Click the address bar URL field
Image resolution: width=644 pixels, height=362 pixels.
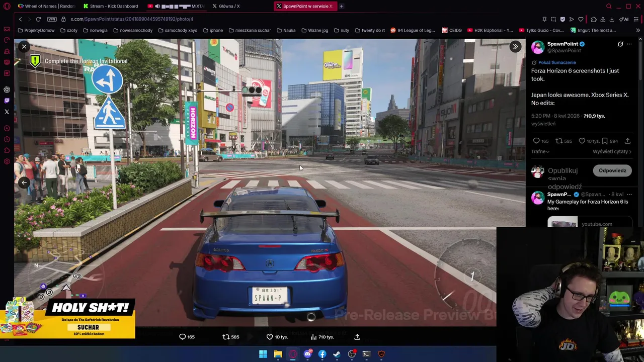coord(302,19)
